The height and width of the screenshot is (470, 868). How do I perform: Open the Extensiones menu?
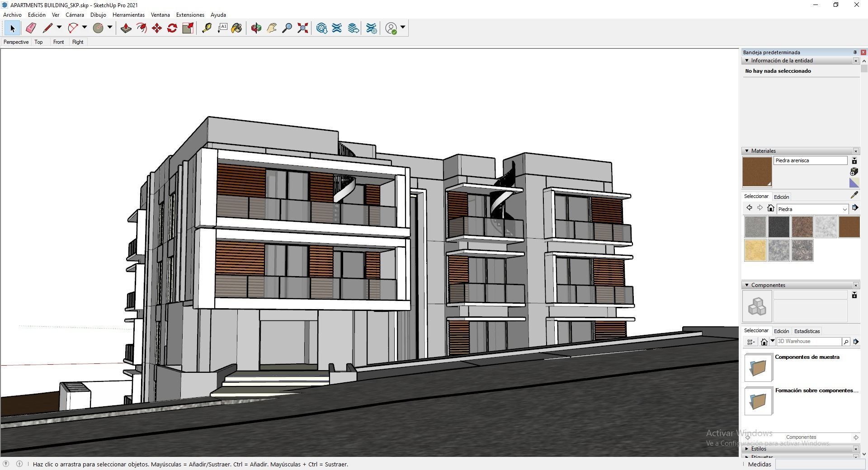(190, 15)
